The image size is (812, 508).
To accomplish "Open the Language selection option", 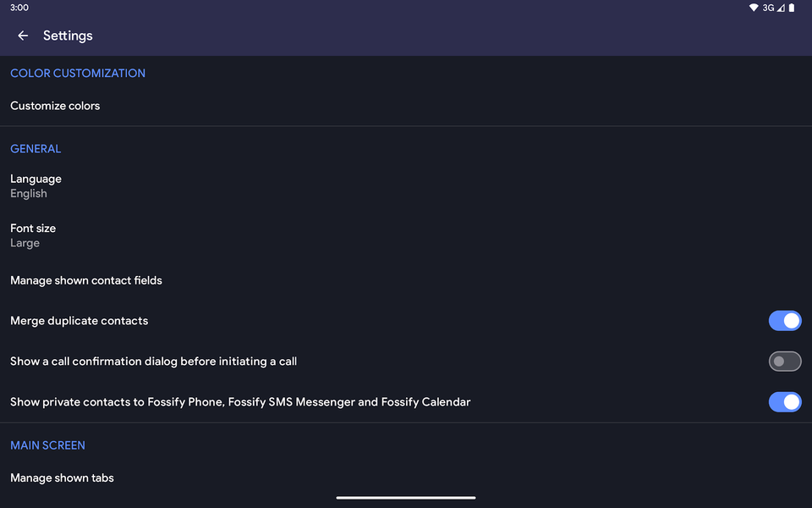I will tap(36, 185).
